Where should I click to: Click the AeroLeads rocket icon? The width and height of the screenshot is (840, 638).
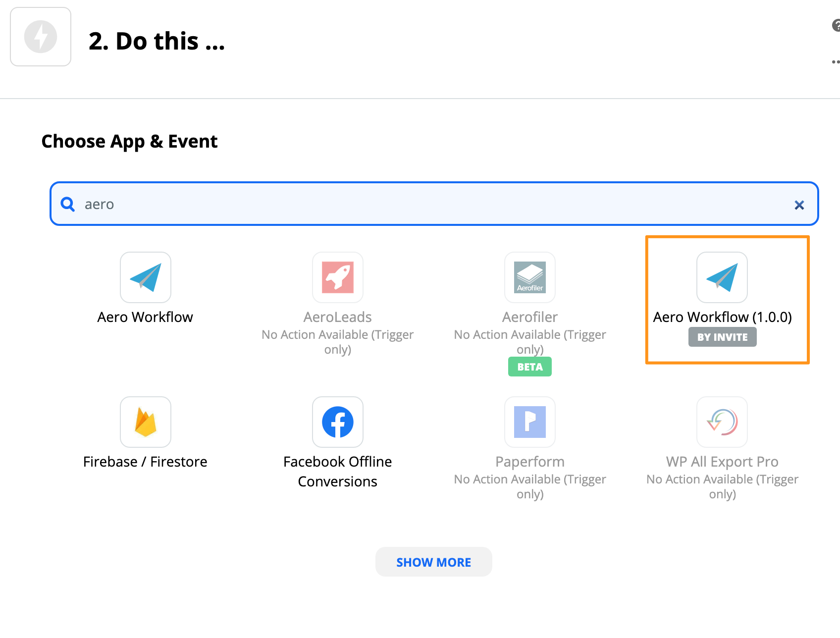pos(337,277)
